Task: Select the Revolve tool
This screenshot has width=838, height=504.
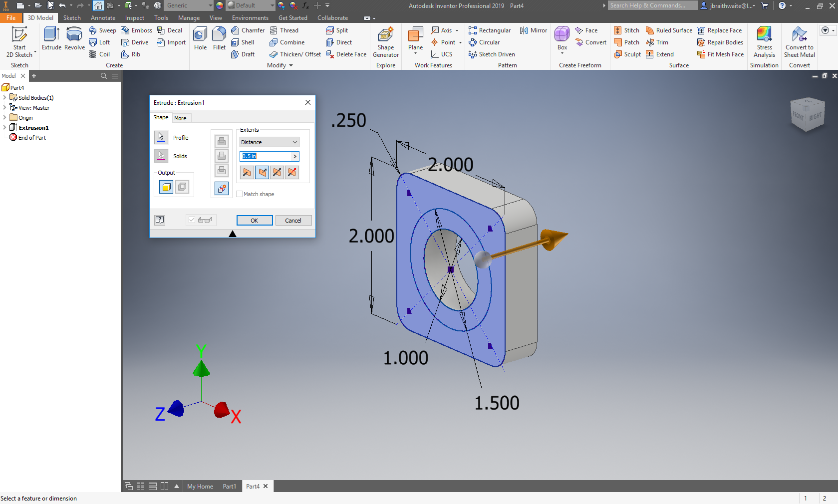Action: click(74, 39)
